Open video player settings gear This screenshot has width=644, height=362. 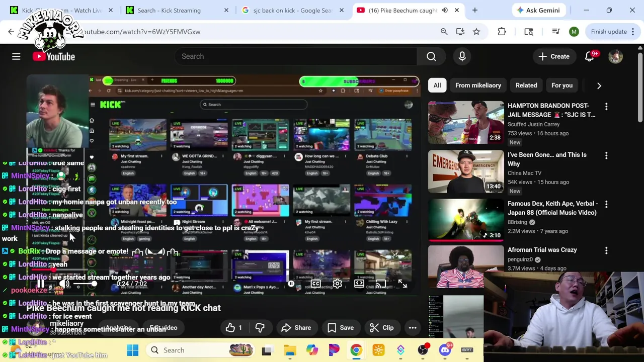click(337, 284)
